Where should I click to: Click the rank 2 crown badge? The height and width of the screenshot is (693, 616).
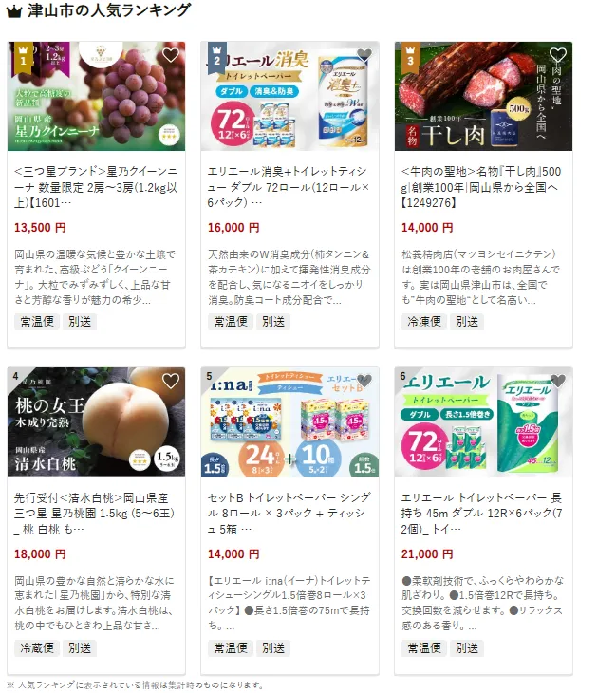point(216,56)
